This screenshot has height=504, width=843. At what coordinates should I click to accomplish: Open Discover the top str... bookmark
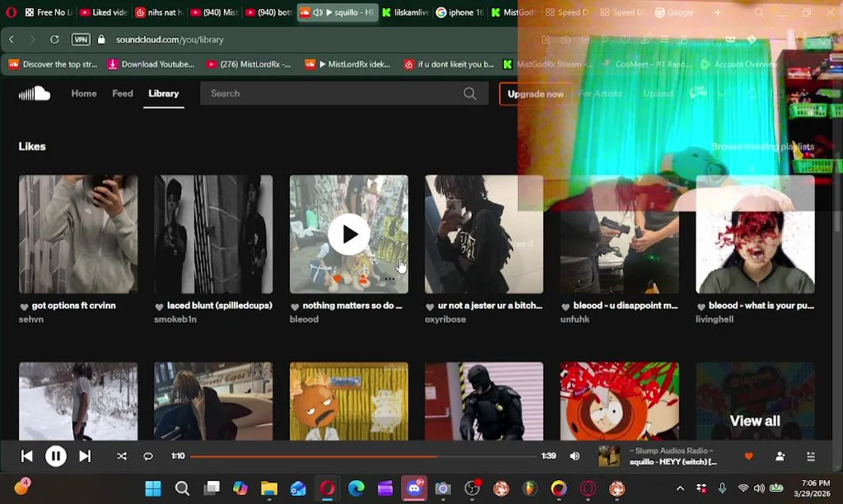tap(53, 64)
